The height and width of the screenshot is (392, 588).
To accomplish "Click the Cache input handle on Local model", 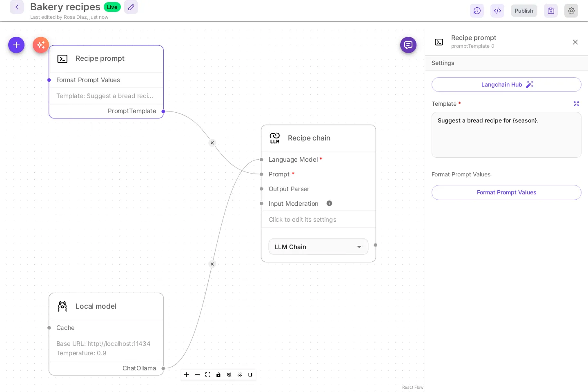I will coord(49,327).
